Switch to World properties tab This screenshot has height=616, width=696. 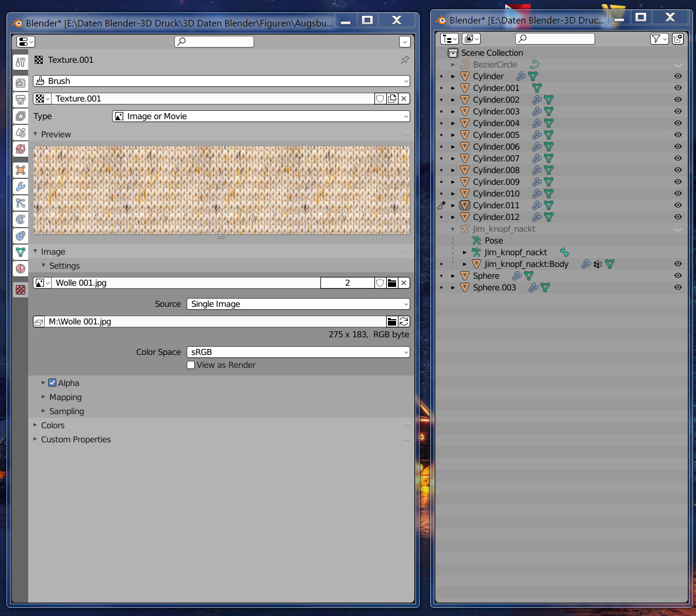tap(21, 149)
